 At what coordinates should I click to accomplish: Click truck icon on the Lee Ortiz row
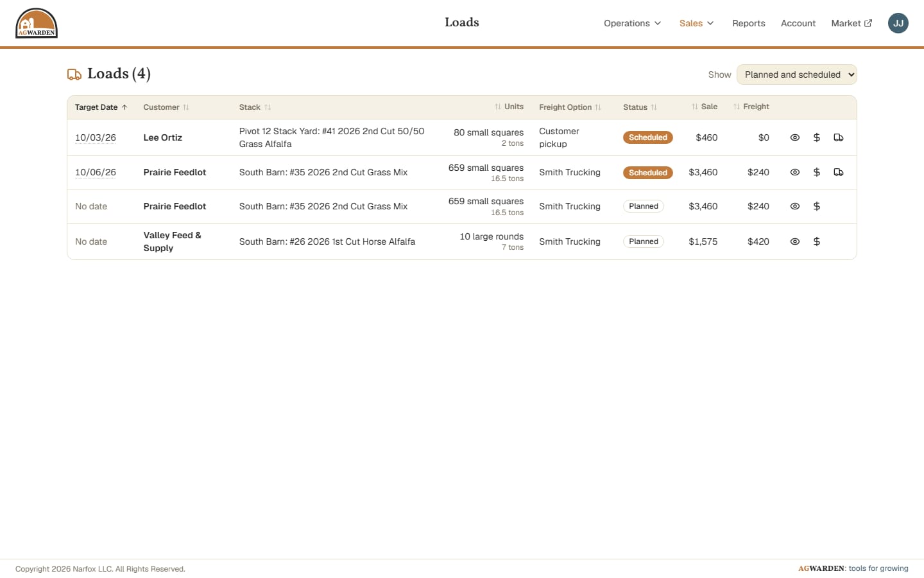[838, 137]
